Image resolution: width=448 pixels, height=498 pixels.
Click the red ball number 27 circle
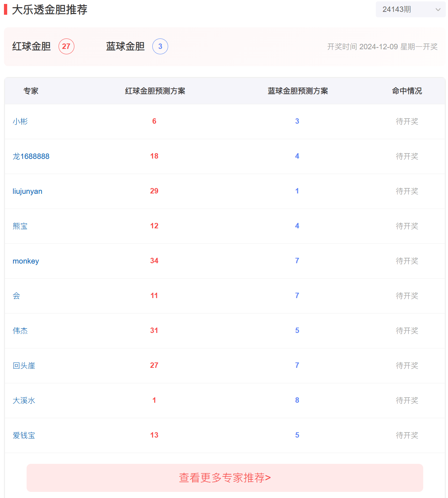tap(66, 46)
